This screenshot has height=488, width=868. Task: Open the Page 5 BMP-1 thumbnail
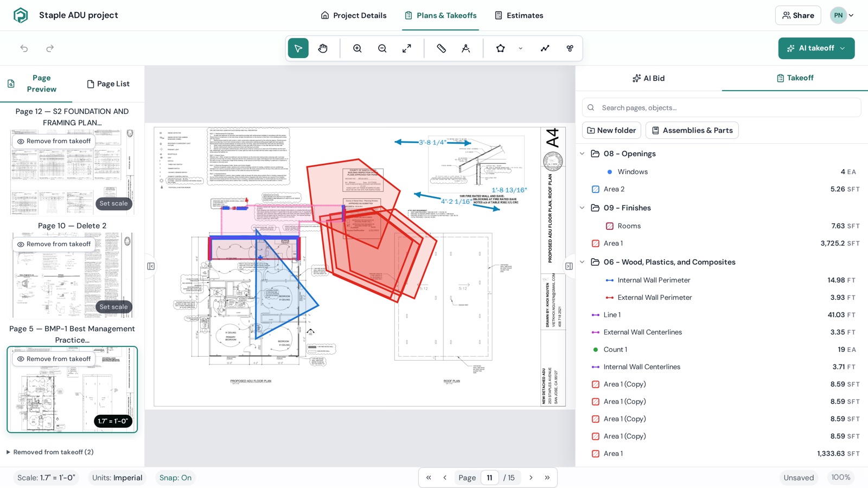click(72, 390)
